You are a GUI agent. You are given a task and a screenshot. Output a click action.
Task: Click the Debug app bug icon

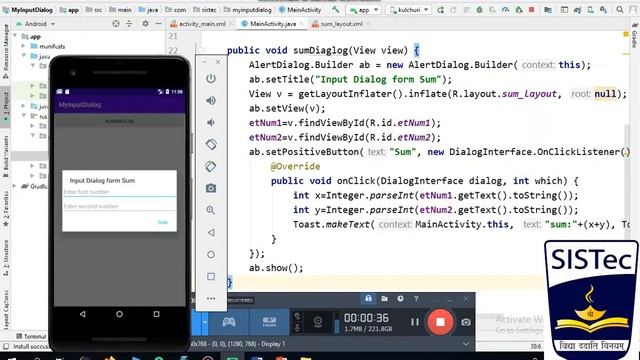click(480, 9)
